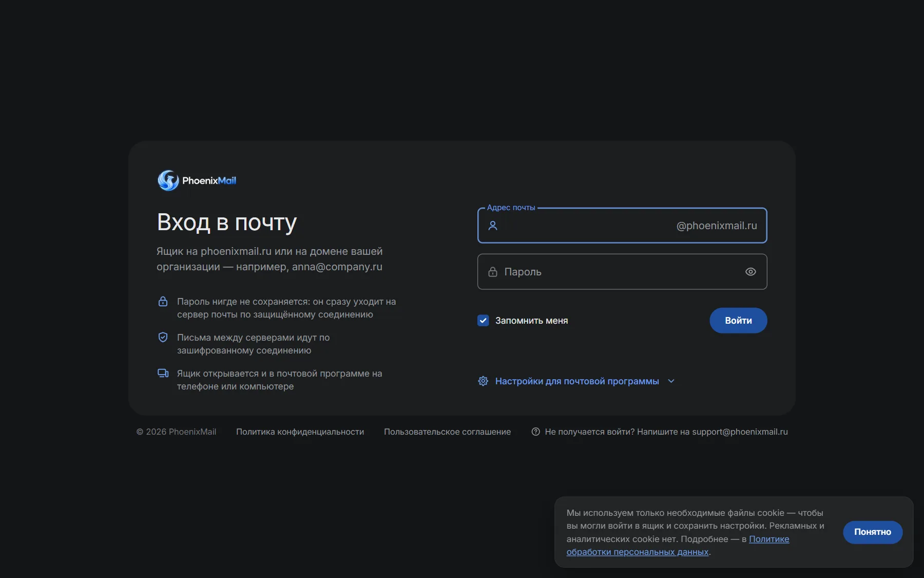This screenshot has height=578, width=924.
Task: Click the gear icon beside mail program settings
Action: coord(483,381)
